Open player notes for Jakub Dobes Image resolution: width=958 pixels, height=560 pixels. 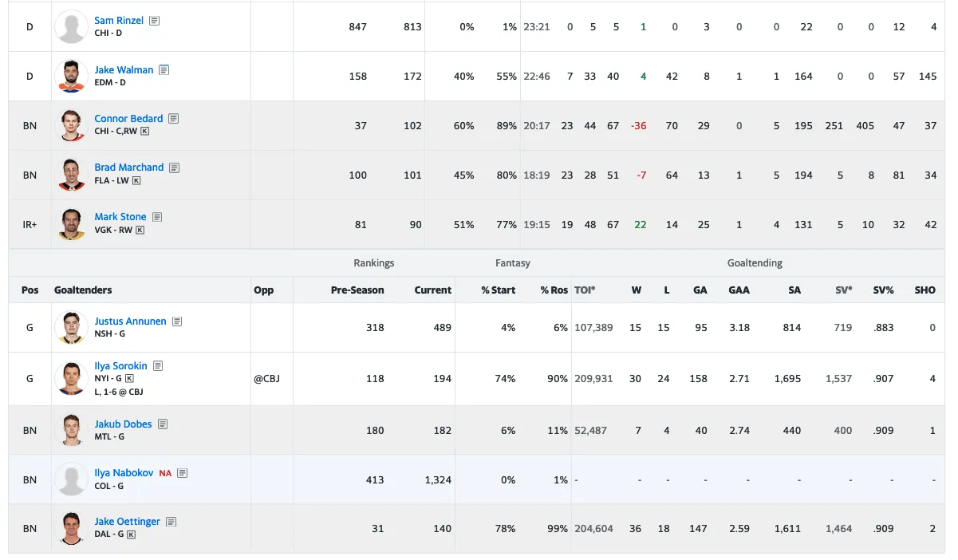point(163,424)
